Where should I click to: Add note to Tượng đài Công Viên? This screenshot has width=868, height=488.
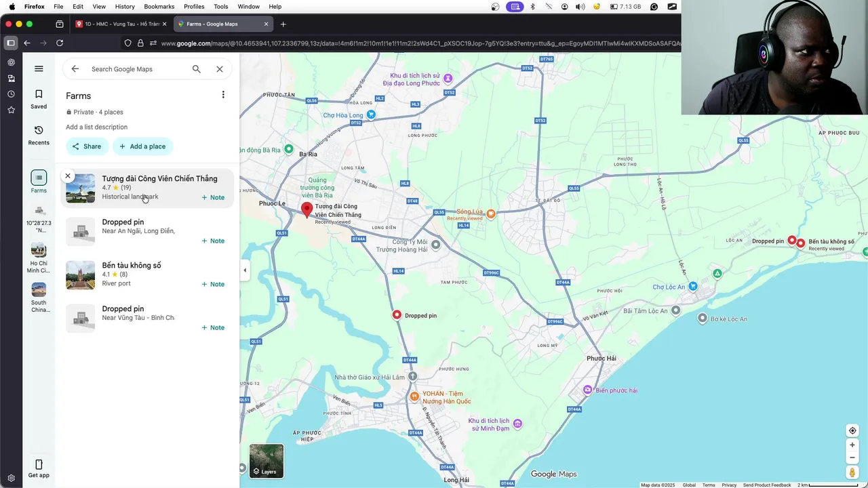tap(213, 197)
